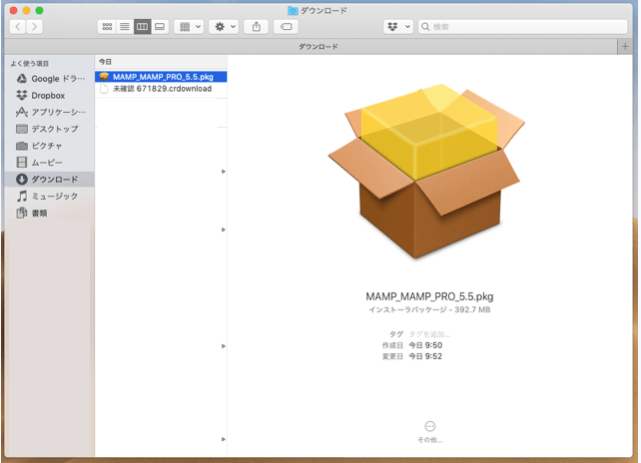This screenshot has height=463, width=641.
Task: Click the 作成日 今日 9:50 value
Action: pos(426,345)
